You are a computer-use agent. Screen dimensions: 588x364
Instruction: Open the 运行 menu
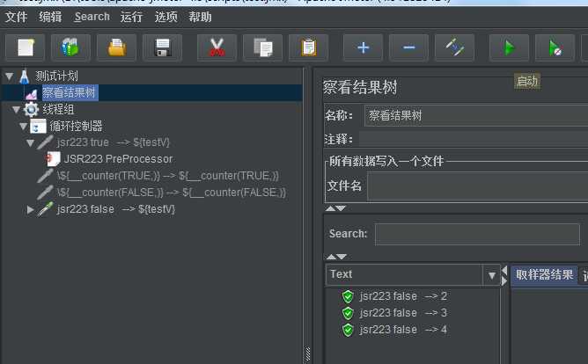[x=132, y=17]
